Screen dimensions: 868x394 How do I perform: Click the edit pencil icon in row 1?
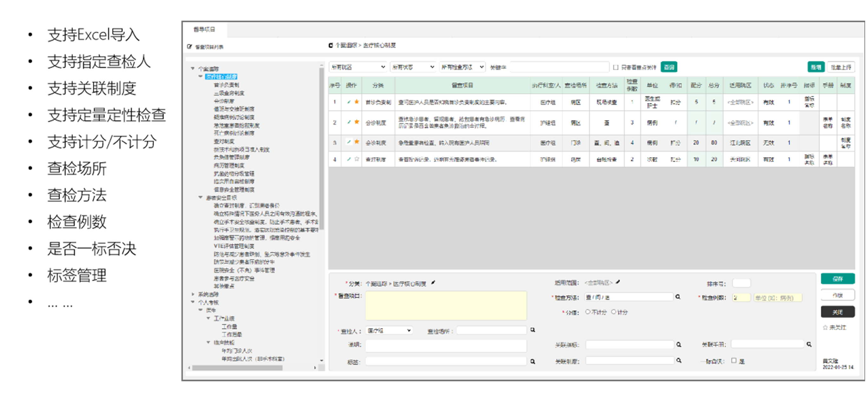click(x=349, y=102)
